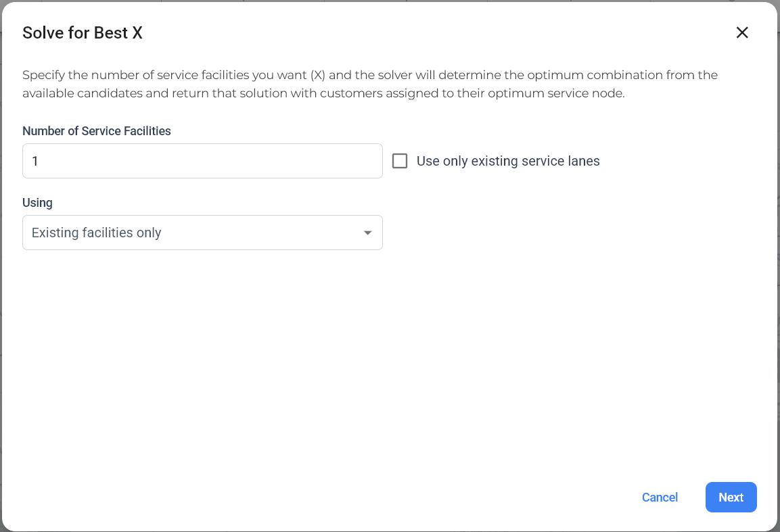The image size is (780, 532).
Task: Focus the Number of Service Facilities input
Action: coord(202,161)
